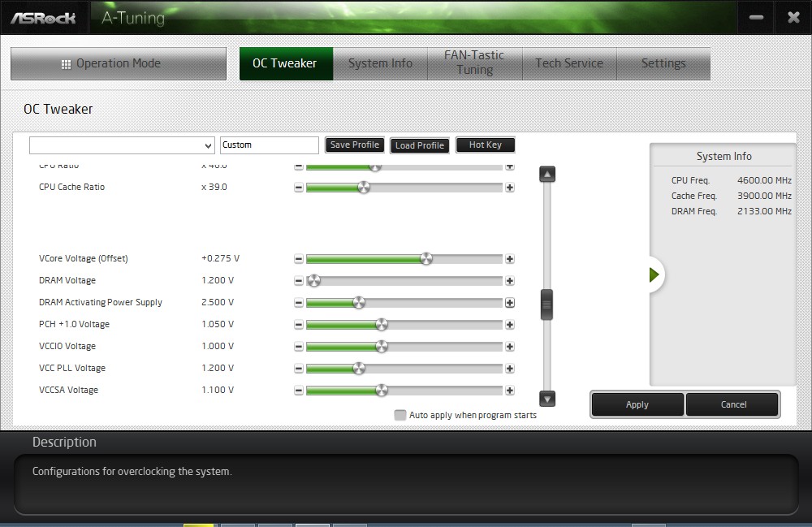Click the VCCSA Voltage slider handle
Viewport: 812px width, 527px height.
click(381, 391)
